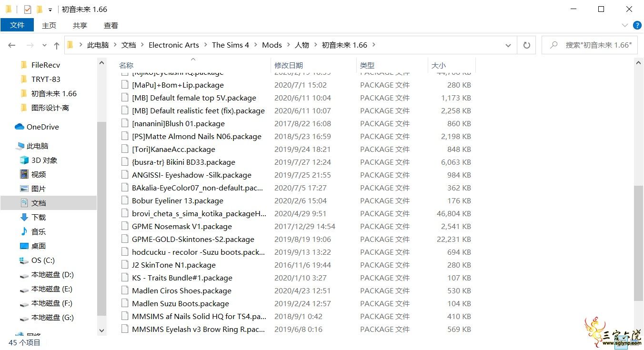644x350 pixels.
Task: Select FileRecv folder in navigation pane
Action: pos(45,65)
